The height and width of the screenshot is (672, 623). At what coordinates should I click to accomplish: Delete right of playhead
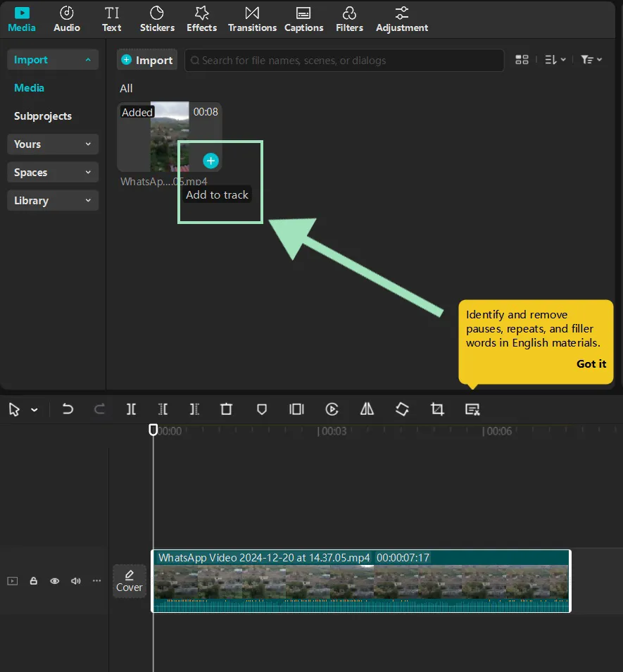tap(195, 409)
